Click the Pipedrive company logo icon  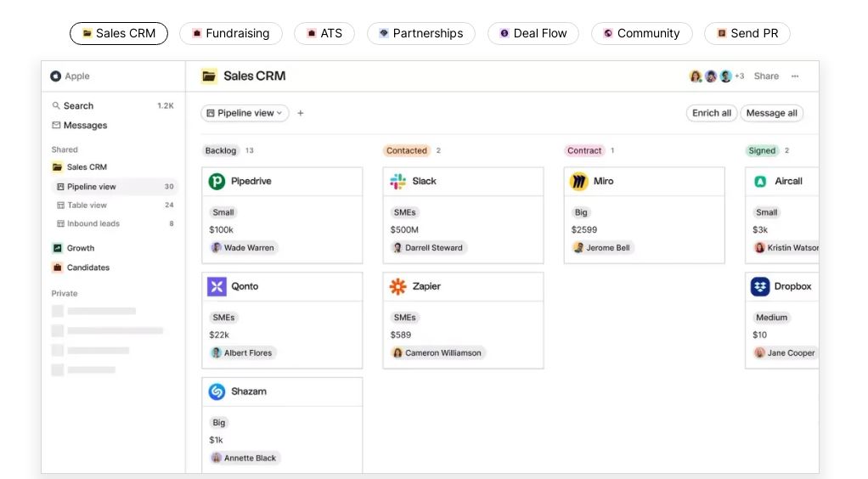217,181
